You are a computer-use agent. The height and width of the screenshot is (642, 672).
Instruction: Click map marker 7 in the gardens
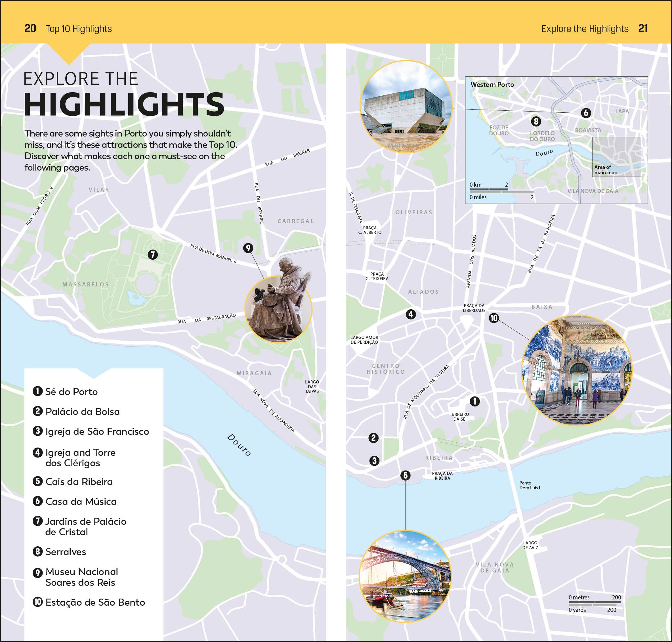click(x=153, y=254)
